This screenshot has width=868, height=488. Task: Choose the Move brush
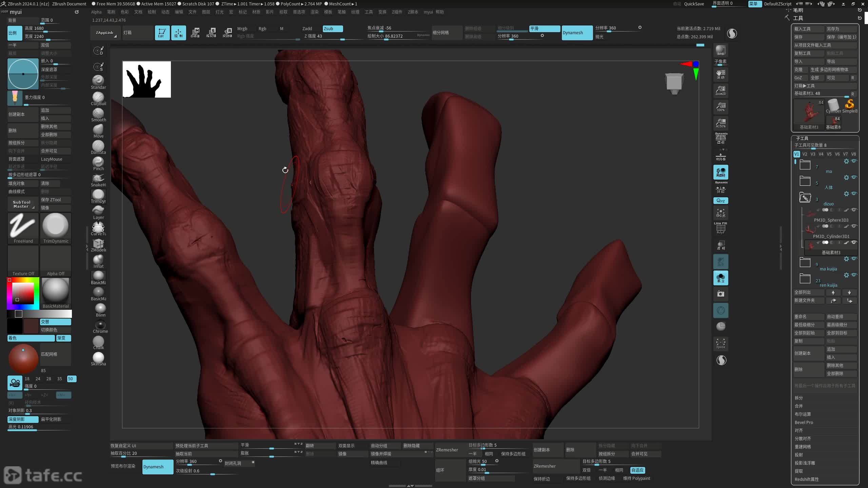tap(98, 130)
